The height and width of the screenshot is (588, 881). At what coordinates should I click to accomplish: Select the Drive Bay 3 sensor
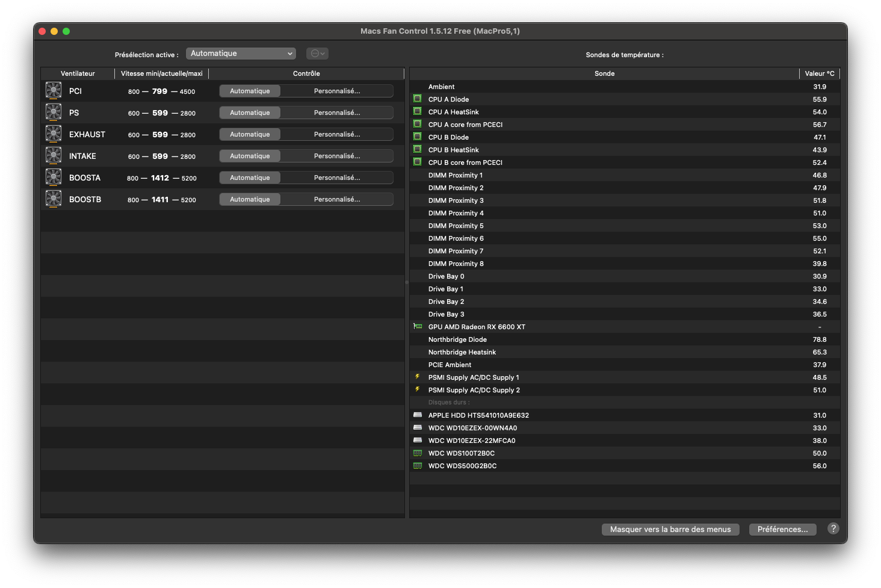(x=625, y=314)
